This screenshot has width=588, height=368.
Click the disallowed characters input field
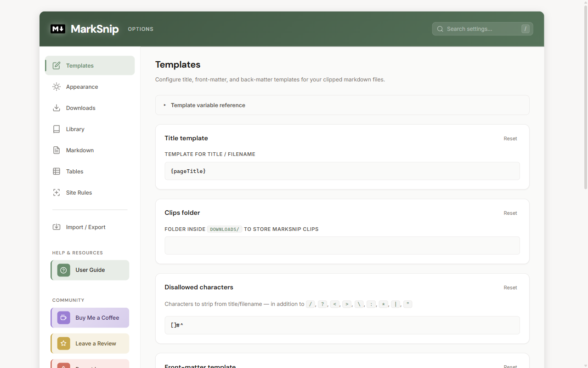click(342, 325)
